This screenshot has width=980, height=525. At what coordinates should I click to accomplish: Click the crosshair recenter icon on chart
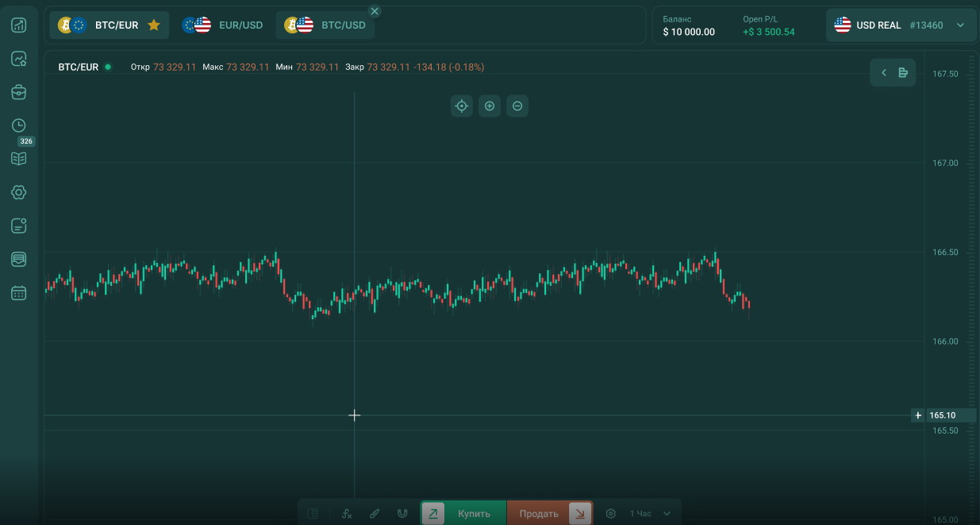tap(461, 106)
